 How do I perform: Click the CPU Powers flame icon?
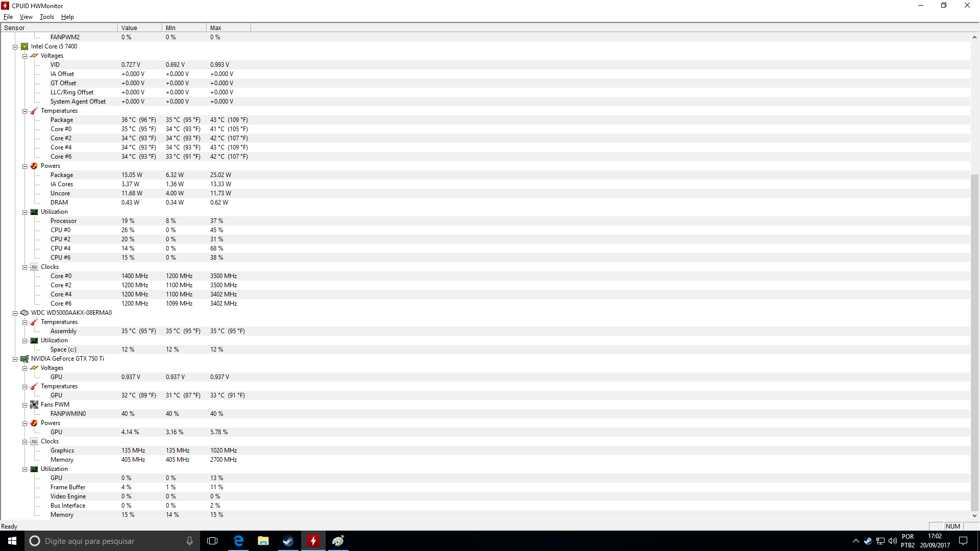click(34, 166)
